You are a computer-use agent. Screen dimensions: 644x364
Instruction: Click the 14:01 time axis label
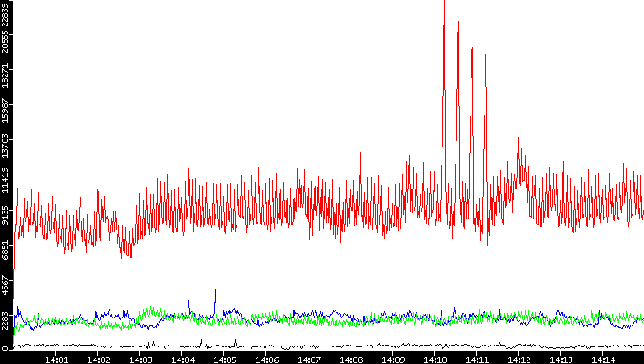tap(56, 360)
